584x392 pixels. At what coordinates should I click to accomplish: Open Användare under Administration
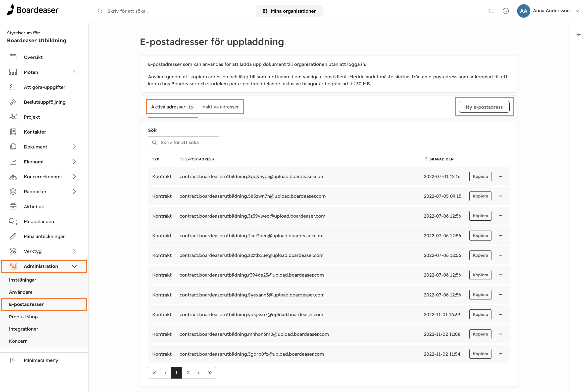pyautogui.click(x=21, y=292)
